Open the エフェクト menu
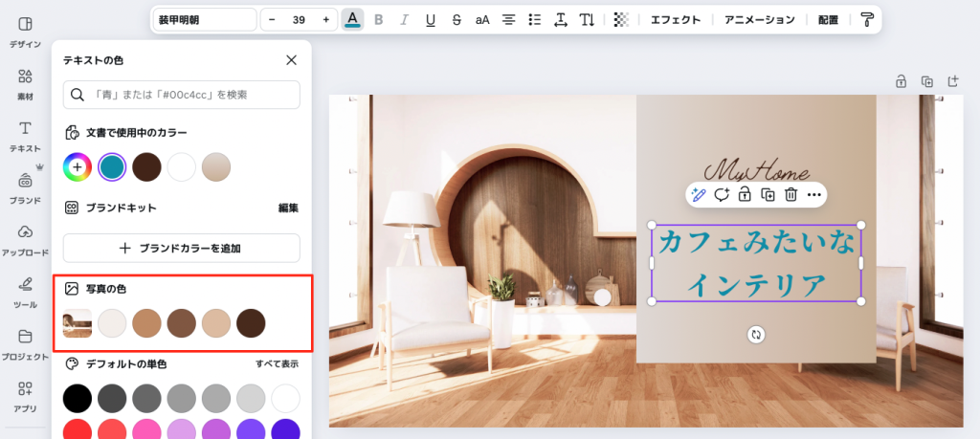The height and width of the screenshot is (439, 980). tap(675, 19)
